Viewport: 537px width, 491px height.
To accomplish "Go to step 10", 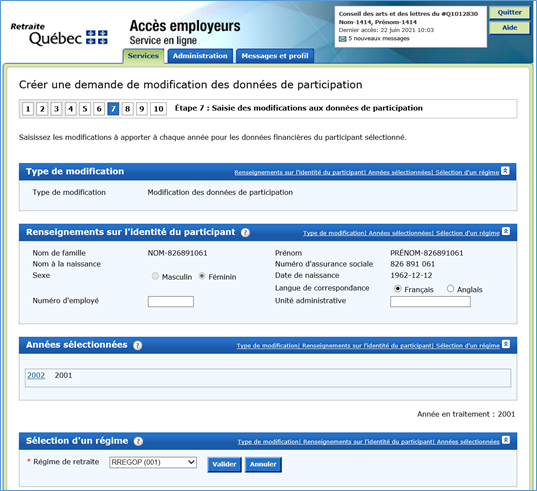I will 158,109.
